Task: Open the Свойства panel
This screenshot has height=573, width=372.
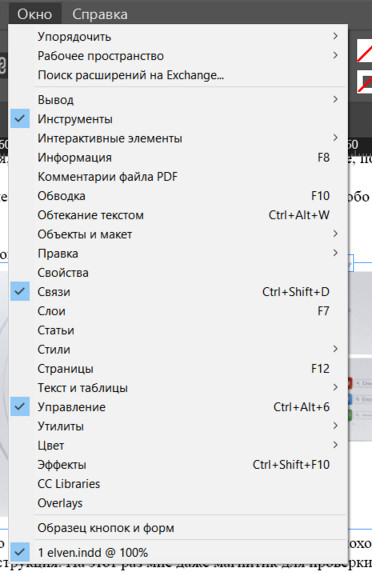Action: [178, 273]
